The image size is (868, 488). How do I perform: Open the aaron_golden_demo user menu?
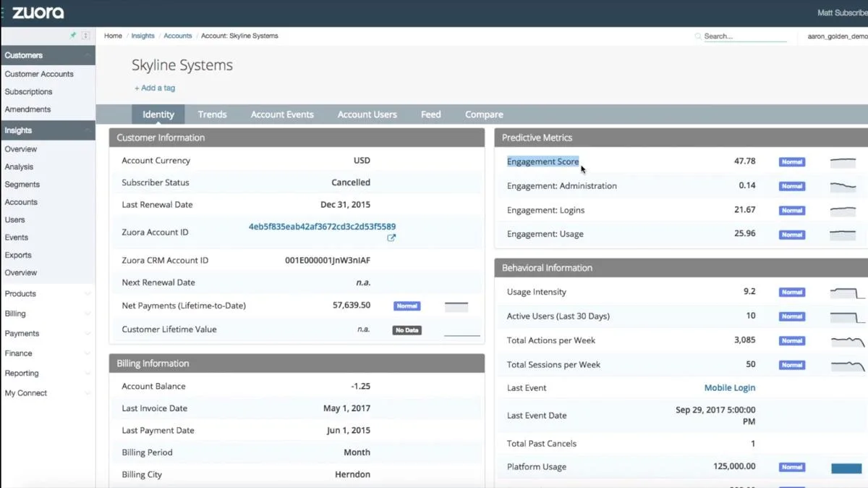click(x=838, y=36)
